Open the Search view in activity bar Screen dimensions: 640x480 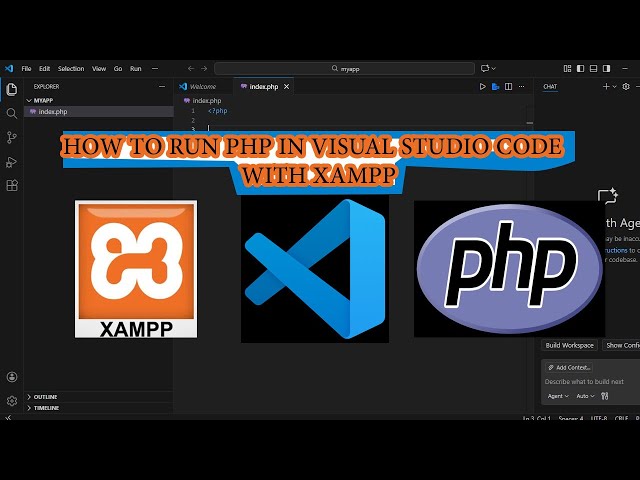pyautogui.click(x=12, y=113)
